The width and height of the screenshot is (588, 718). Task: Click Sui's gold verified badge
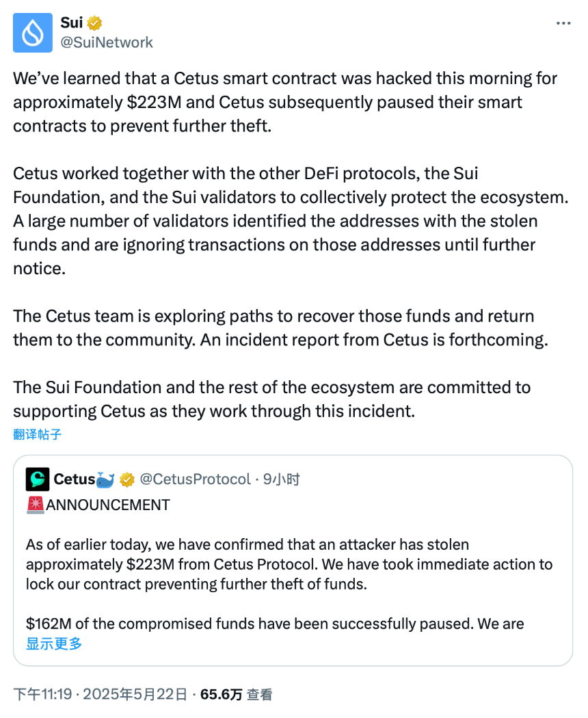click(x=94, y=22)
